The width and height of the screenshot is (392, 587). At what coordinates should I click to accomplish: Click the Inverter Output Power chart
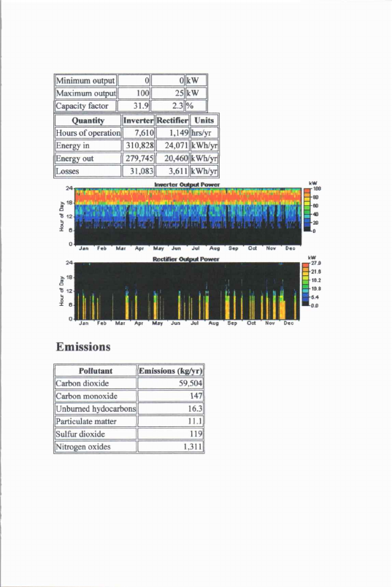click(188, 216)
